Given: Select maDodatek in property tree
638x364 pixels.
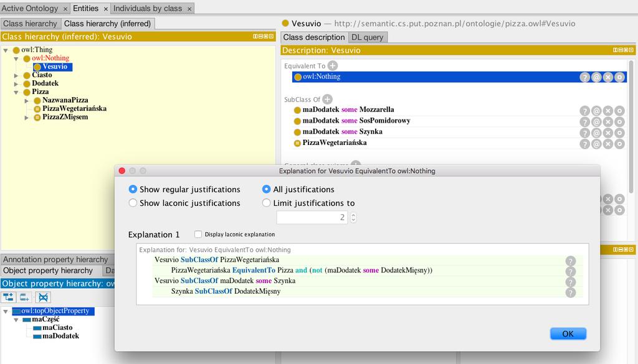Looking at the screenshot, I should point(60,336).
